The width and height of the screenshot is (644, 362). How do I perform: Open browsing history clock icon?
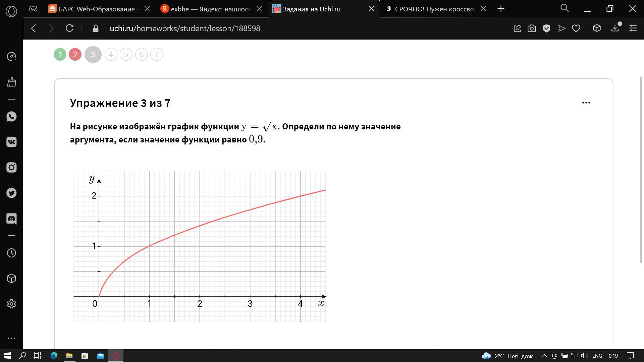pos(11,253)
